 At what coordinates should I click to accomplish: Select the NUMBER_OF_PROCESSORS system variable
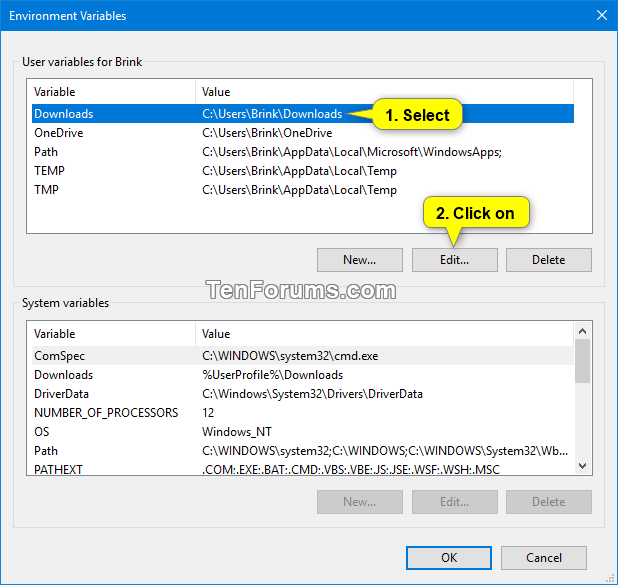click(303, 412)
